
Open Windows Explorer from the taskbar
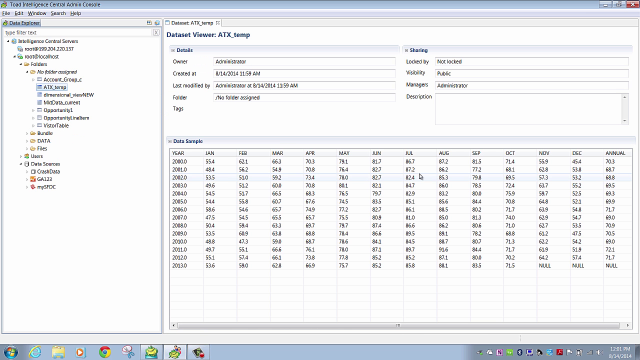(x=58, y=352)
